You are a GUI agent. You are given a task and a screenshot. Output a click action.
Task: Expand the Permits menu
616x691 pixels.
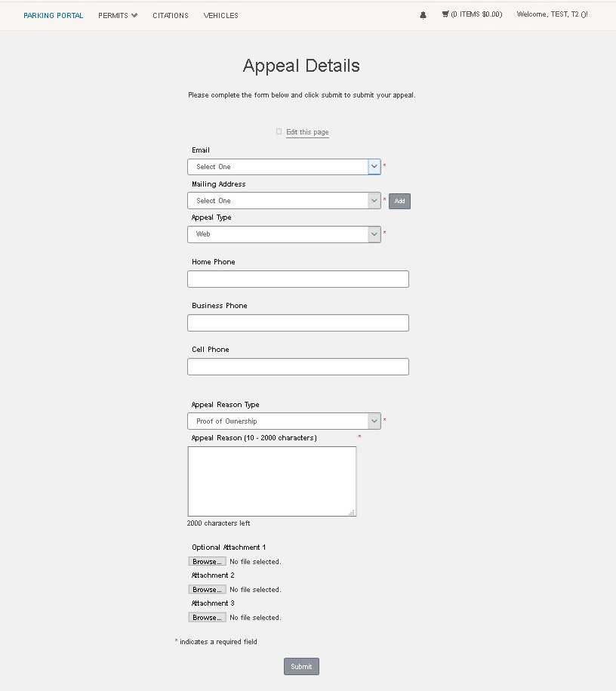tap(117, 14)
